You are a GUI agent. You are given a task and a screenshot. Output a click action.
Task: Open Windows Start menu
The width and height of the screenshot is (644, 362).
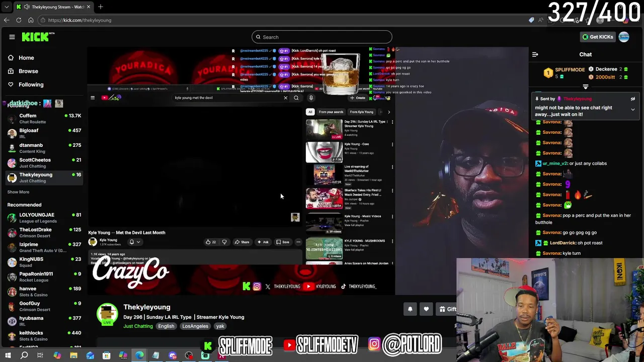click(8, 355)
